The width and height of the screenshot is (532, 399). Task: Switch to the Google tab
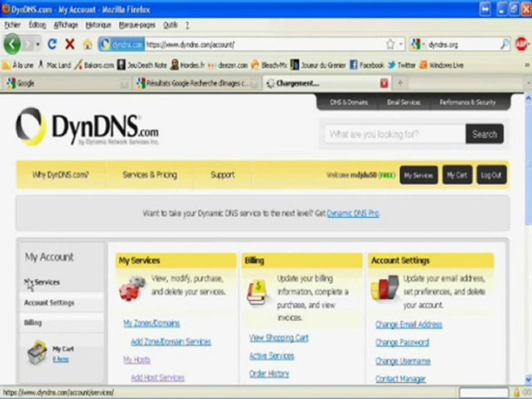(66, 83)
